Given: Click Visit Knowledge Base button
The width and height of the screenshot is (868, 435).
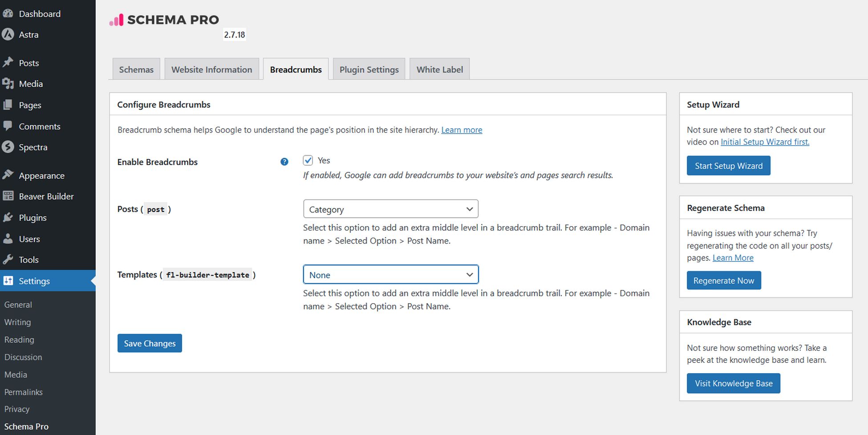Looking at the screenshot, I should point(734,383).
